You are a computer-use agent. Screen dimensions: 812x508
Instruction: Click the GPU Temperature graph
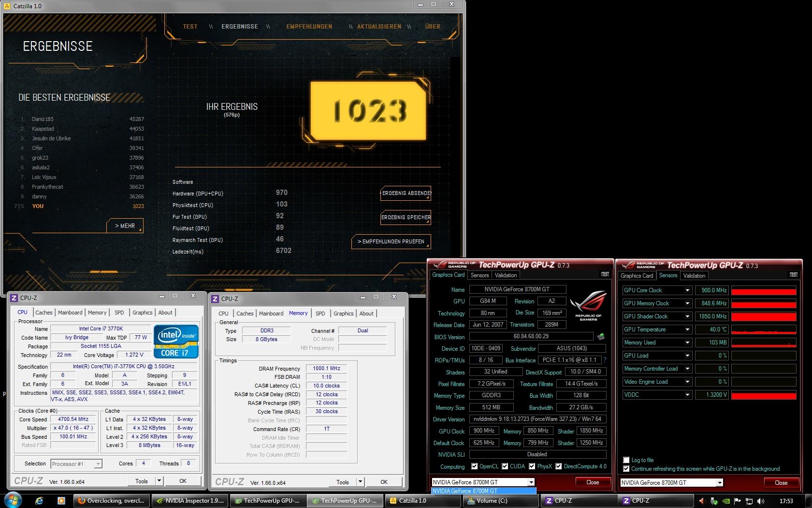pos(764,329)
